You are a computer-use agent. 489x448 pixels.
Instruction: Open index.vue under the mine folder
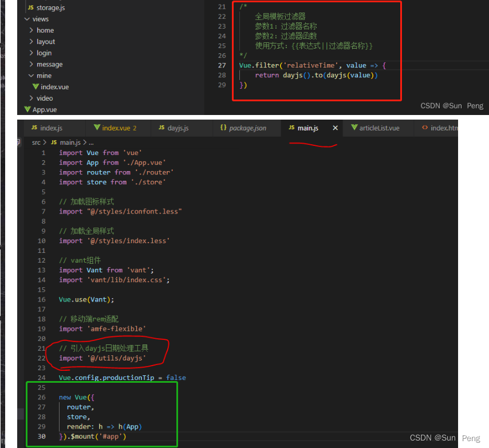pos(54,87)
